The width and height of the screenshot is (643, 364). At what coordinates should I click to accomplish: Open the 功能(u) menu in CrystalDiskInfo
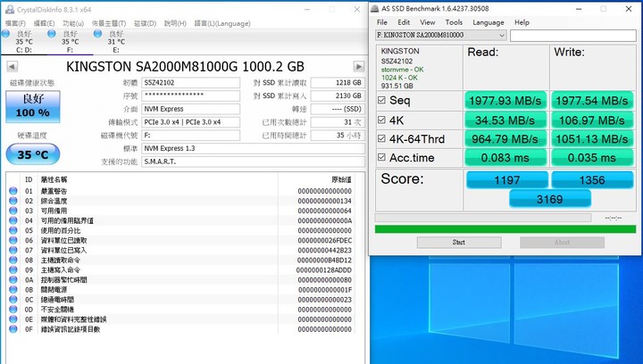(x=73, y=23)
